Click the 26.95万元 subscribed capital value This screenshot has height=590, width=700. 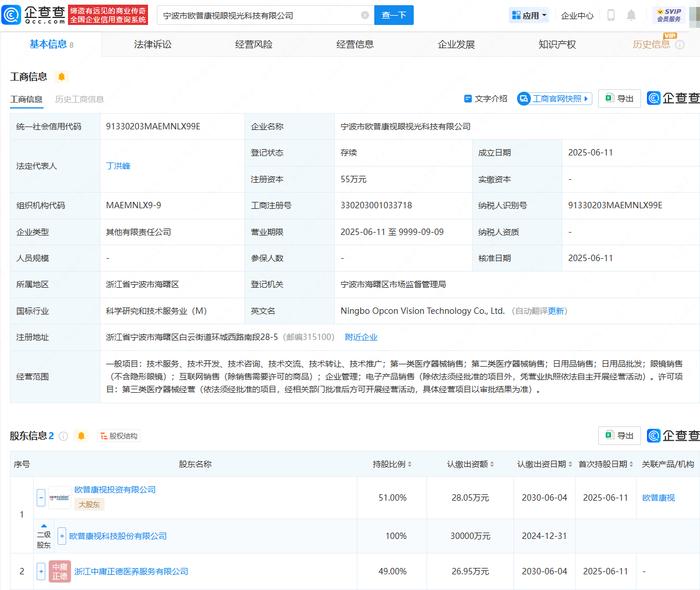click(470, 571)
